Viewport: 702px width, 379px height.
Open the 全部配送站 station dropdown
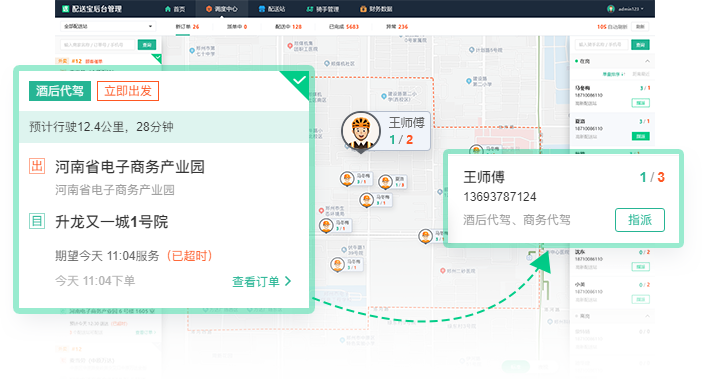[x=107, y=26]
